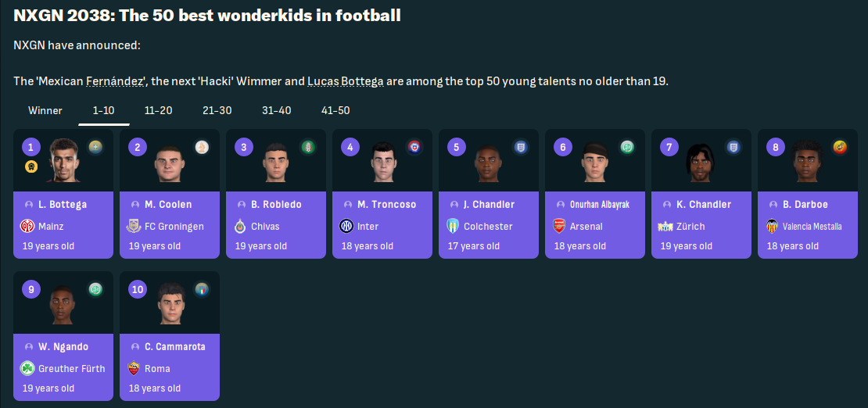Click the nation flag on M. Troncoso's card
The width and height of the screenshot is (868, 408).
coord(414,146)
